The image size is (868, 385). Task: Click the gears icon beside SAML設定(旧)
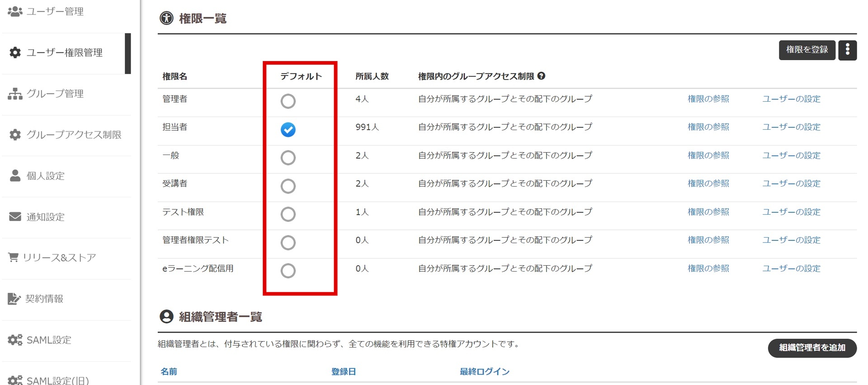coord(15,380)
